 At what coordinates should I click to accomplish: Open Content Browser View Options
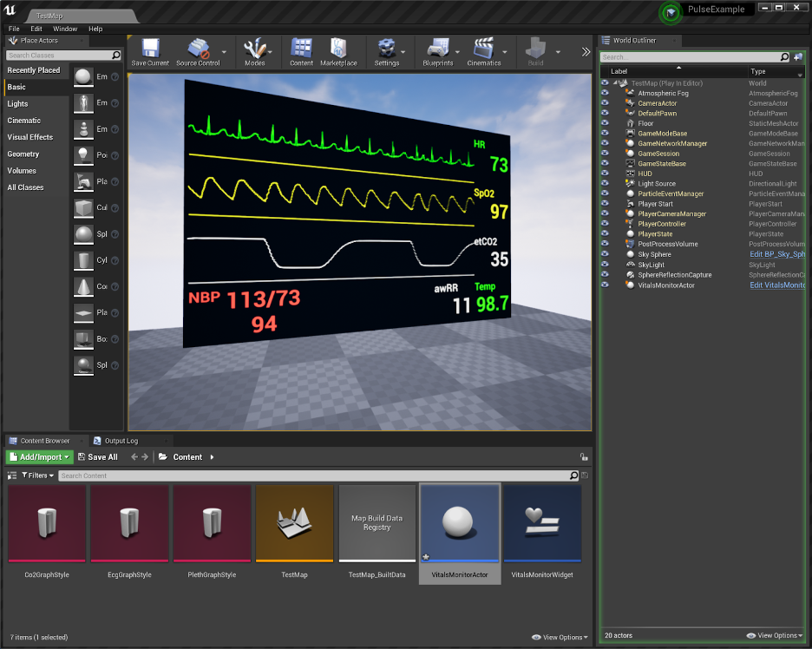pyautogui.click(x=560, y=637)
